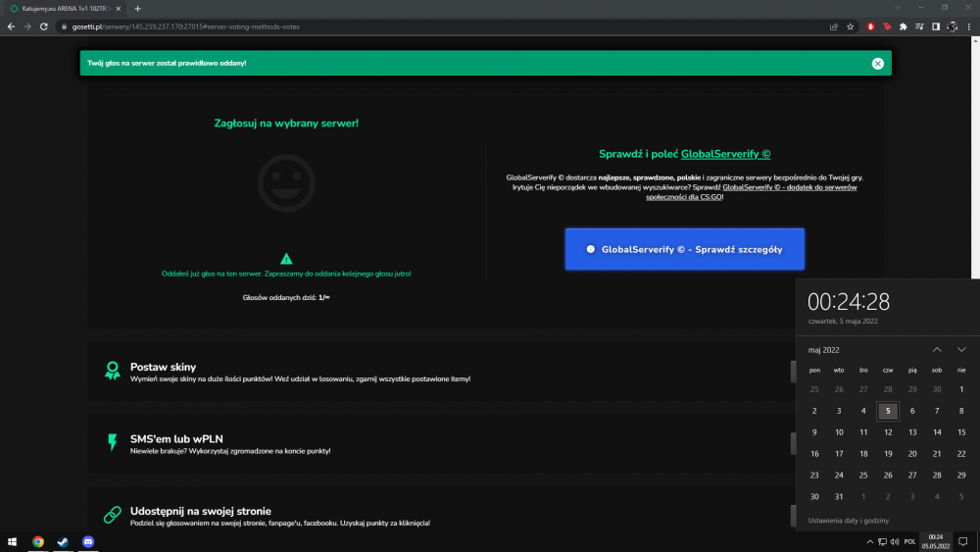Viewport: 980px width, 552px height.
Task: Open the GlobalServerify © heading link
Action: [725, 154]
